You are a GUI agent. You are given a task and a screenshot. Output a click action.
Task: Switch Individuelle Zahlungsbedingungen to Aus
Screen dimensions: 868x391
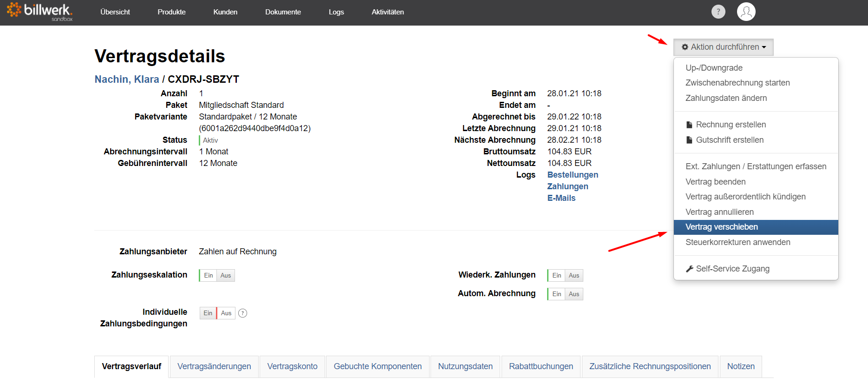[226, 313]
